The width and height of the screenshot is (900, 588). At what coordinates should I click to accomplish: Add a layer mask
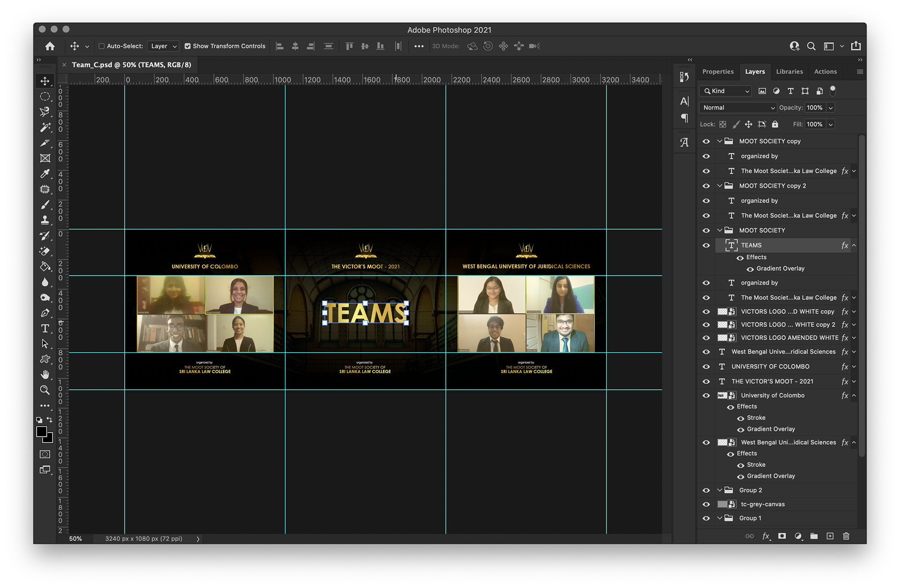click(x=782, y=536)
